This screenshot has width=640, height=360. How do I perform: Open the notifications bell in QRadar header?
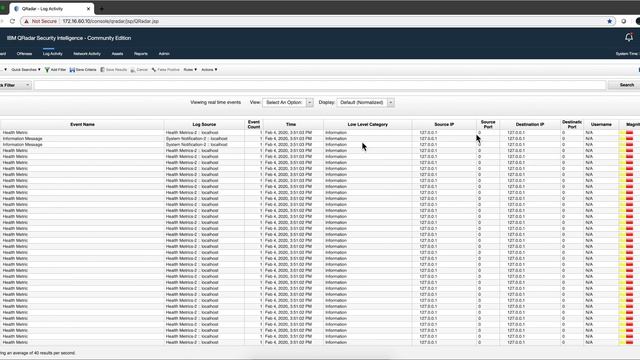click(x=629, y=38)
